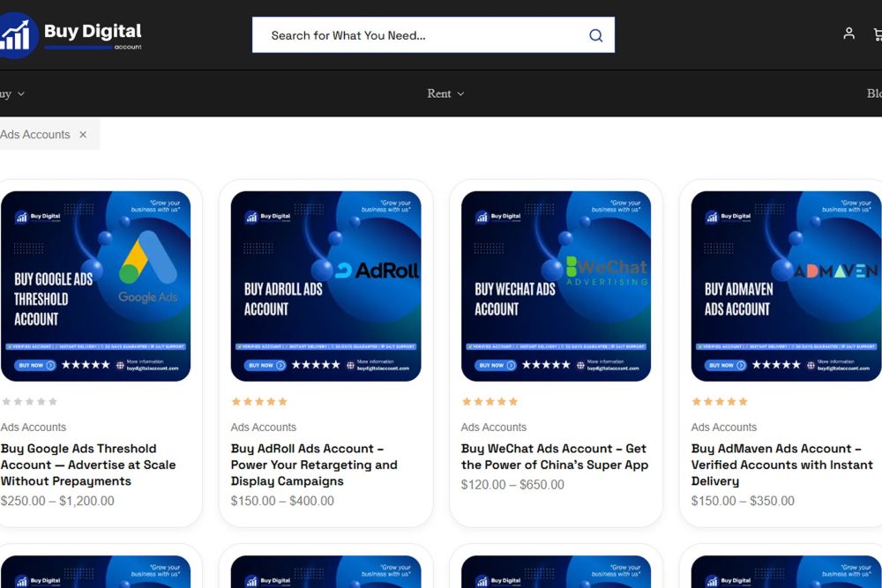
Task: Click Ads Accounts category under WeChat product
Action: [493, 428]
